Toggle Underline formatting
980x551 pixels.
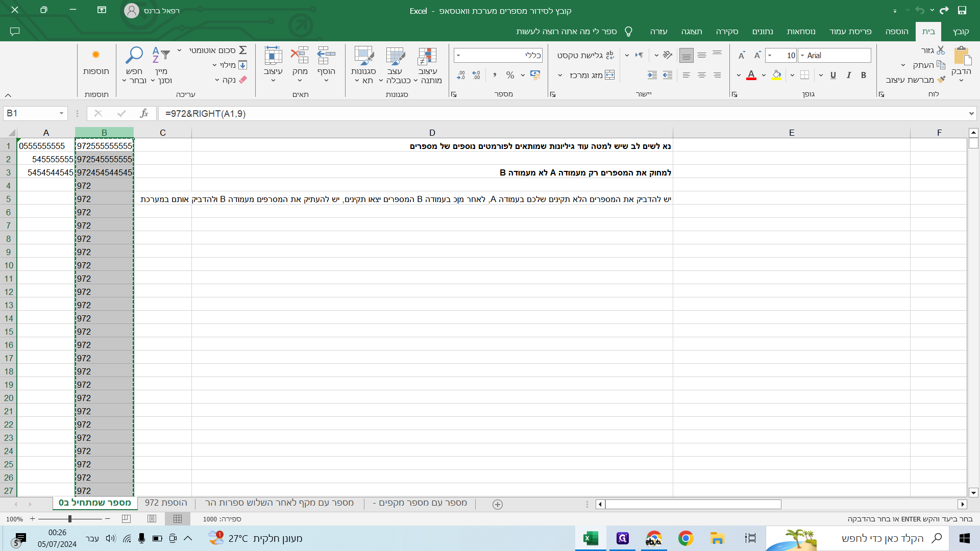pyautogui.click(x=833, y=75)
